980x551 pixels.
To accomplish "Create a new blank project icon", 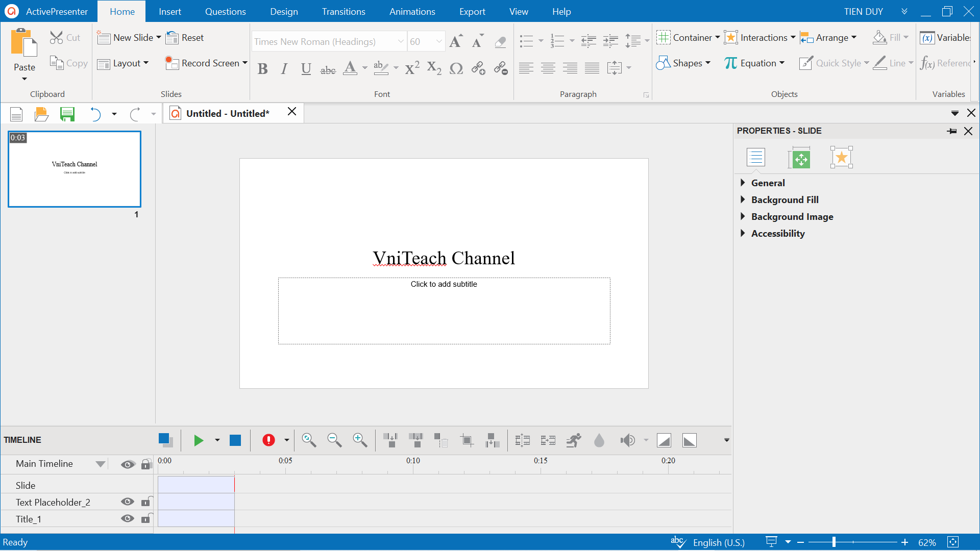I will coord(16,114).
